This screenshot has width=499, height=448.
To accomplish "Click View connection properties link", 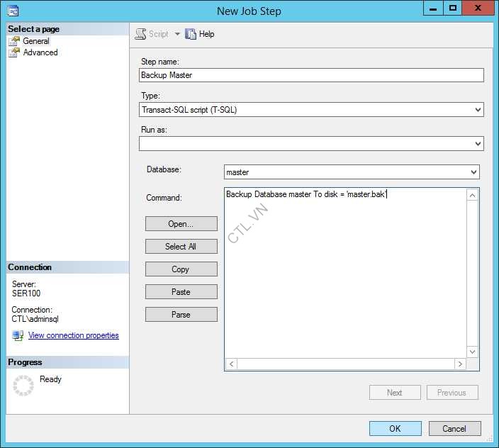I will tap(73, 335).
